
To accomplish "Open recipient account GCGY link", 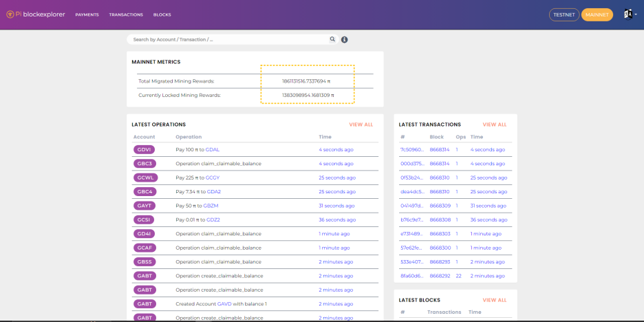I will pyautogui.click(x=213, y=178).
